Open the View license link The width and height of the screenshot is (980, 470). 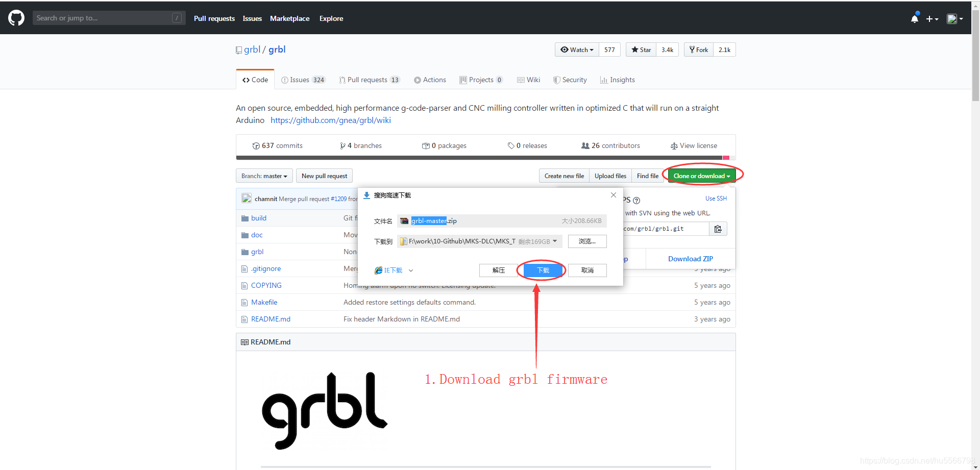pyautogui.click(x=694, y=145)
